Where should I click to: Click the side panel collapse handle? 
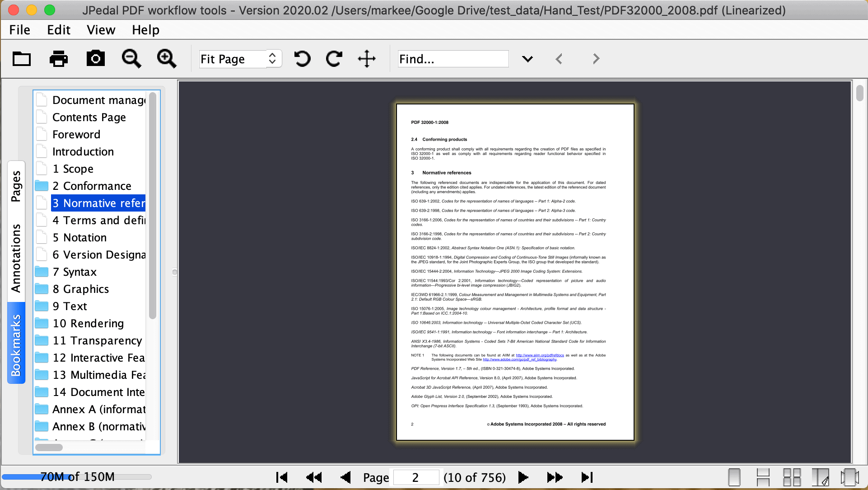tap(175, 272)
